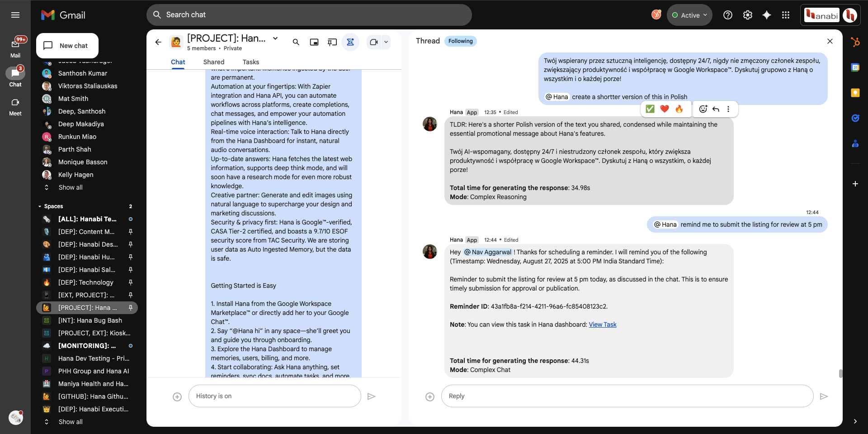The width and height of the screenshot is (868, 434).
Task: Open HubSpot add-on in side panel
Action: coord(855,42)
